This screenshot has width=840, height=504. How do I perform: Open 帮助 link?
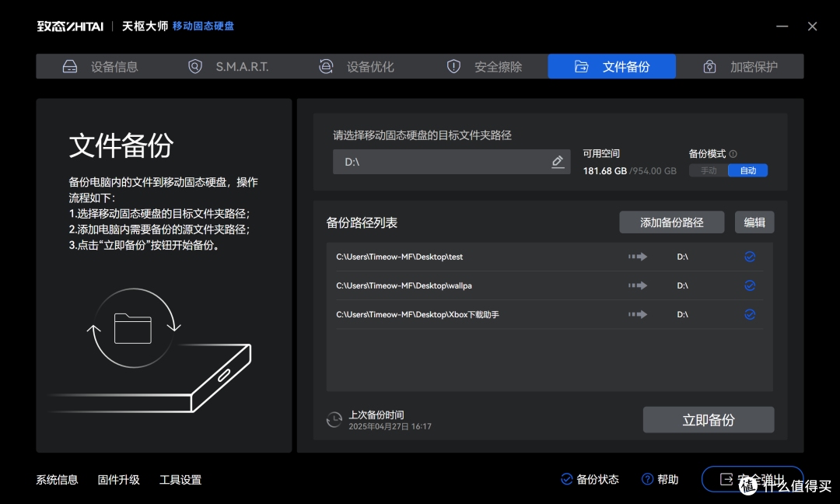tap(667, 479)
